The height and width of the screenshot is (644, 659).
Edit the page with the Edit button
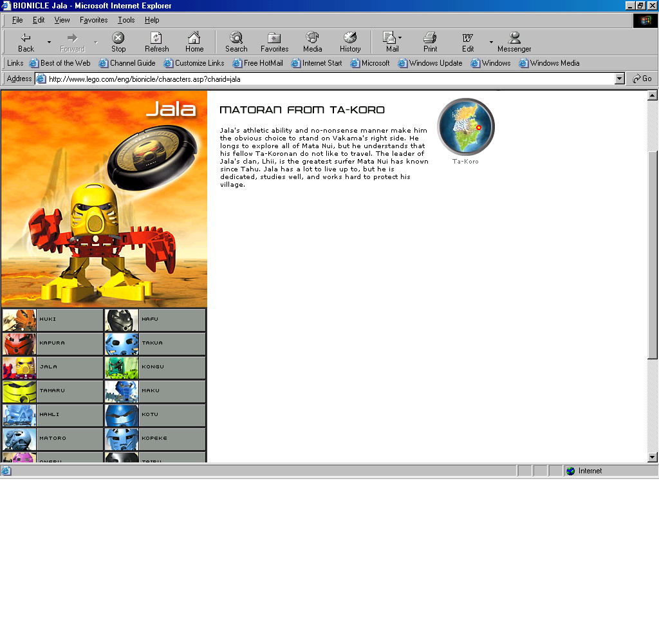[468, 42]
